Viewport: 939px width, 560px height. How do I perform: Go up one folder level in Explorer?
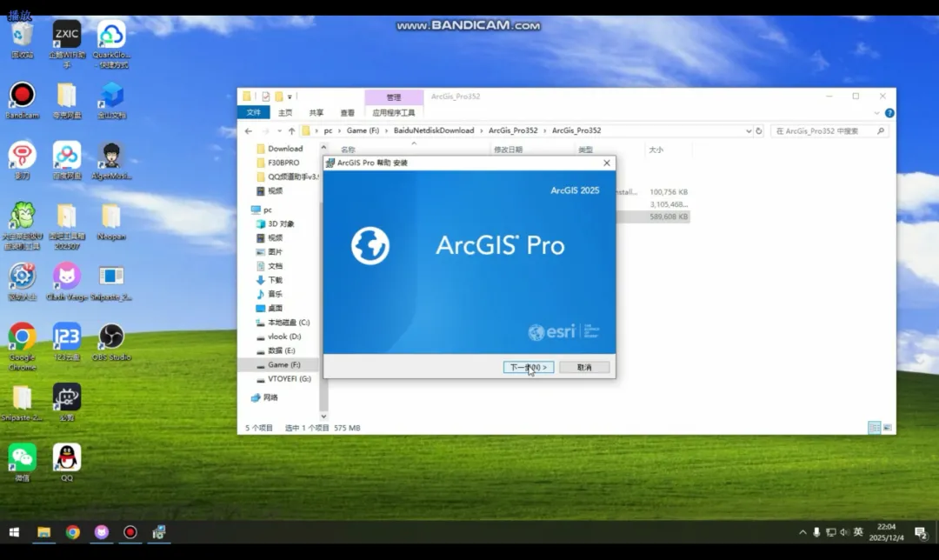[291, 130]
